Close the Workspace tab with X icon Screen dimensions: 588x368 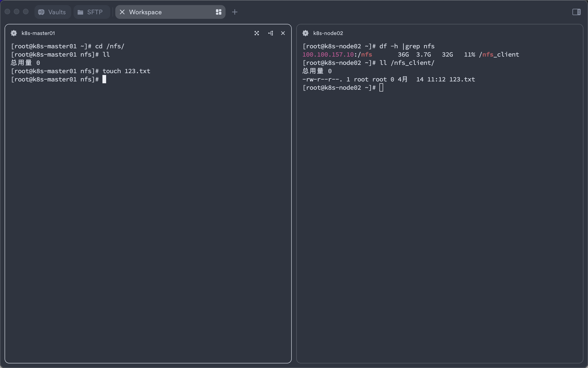122,12
